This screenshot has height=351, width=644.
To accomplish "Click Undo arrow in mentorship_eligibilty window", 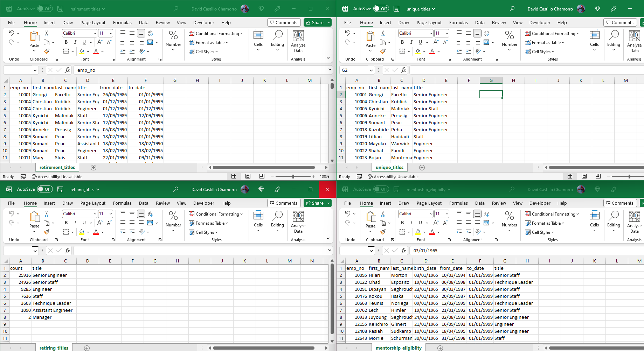I will click(347, 213).
